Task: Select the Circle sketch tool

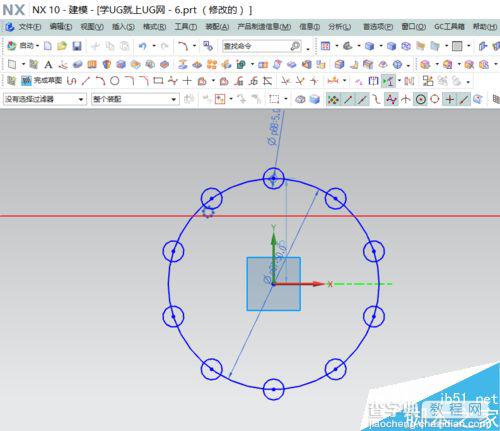Action: point(115,81)
